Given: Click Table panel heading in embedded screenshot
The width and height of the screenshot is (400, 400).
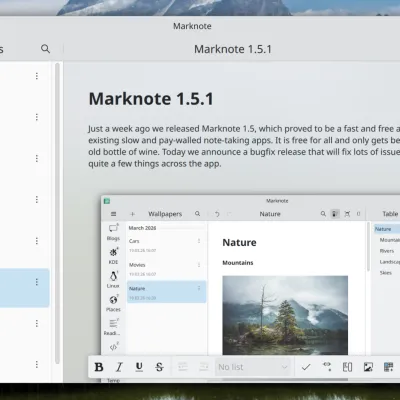Looking at the screenshot, I should [x=390, y=214].
